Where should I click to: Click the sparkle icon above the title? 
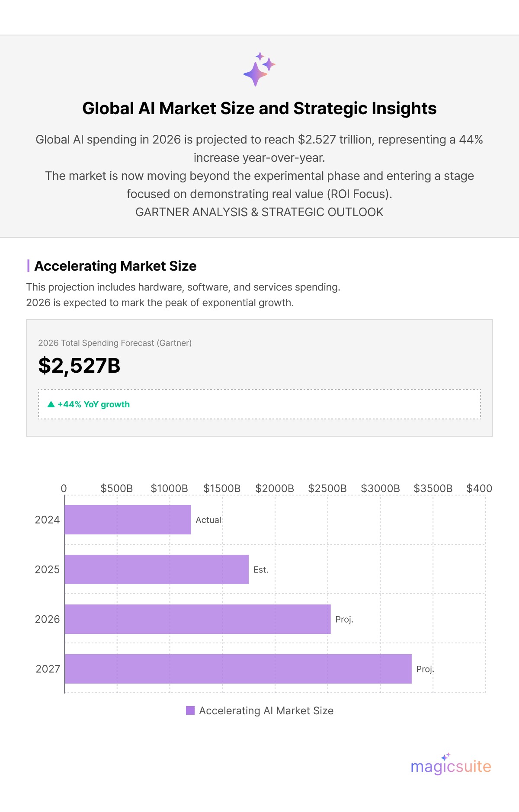259,69
